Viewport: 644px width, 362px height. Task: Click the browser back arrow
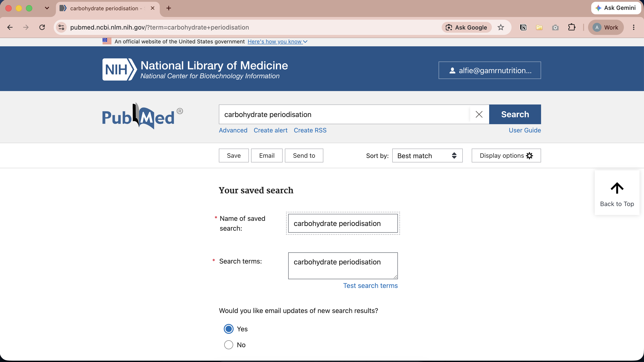[10, 27]
